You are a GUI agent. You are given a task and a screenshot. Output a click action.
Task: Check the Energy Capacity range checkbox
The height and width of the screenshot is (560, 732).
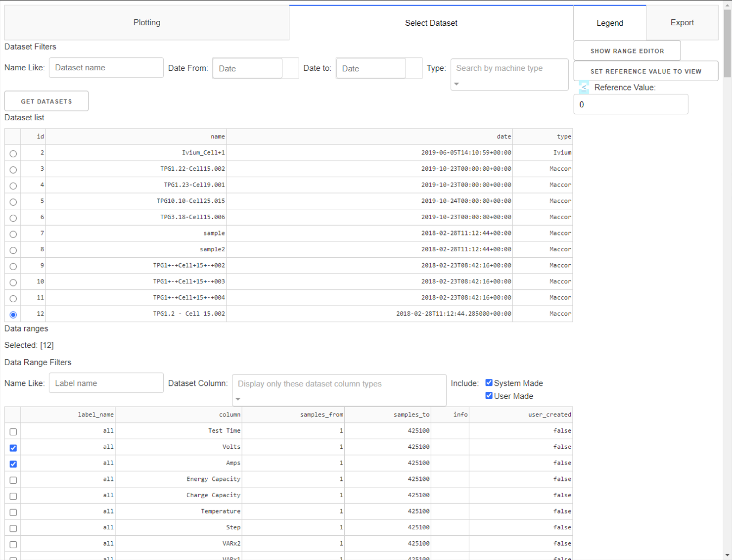(13, 480)
